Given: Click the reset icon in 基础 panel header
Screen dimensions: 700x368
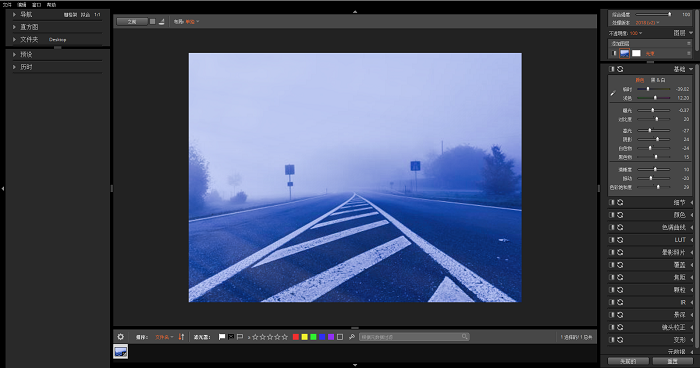Looking at the screenshot, I should [620, 69].
